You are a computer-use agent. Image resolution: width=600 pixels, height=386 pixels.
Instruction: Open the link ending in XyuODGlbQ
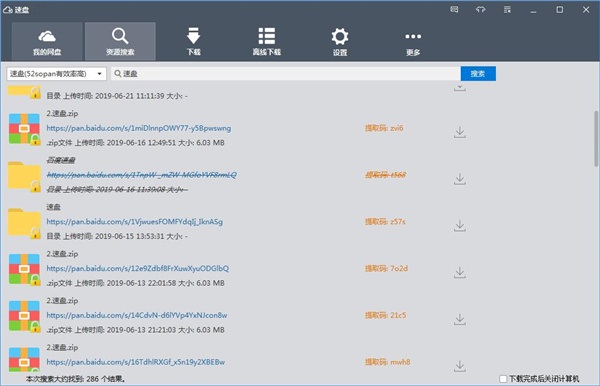click(138, 269)
